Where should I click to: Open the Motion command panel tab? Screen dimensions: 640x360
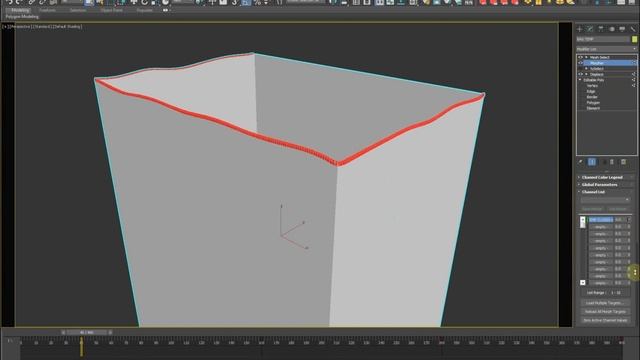click(x=611, y=29)
